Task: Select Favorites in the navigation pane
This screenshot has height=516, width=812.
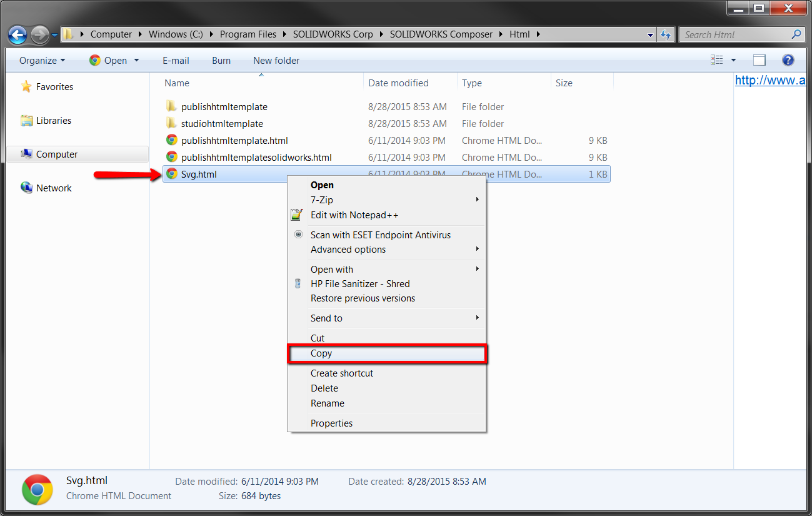Action: point(54,87)
